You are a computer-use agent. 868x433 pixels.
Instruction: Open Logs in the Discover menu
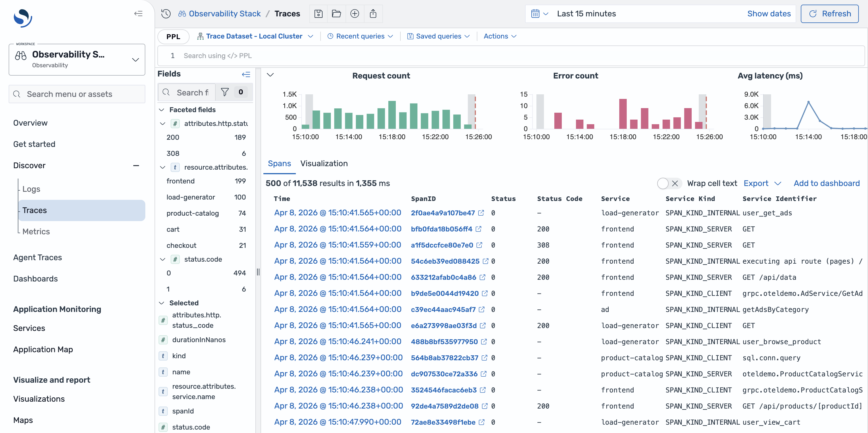[x=31, y=189]
